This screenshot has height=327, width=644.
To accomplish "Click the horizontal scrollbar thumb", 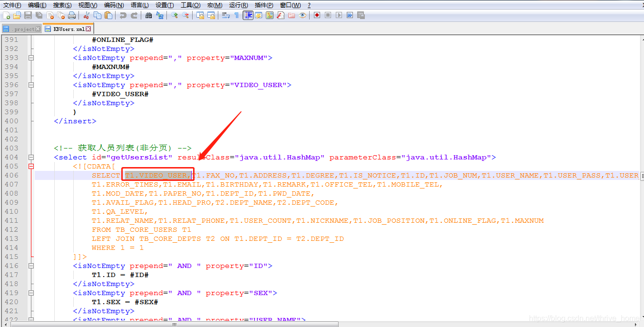I will pyautogui.click(x=175, y=324).
